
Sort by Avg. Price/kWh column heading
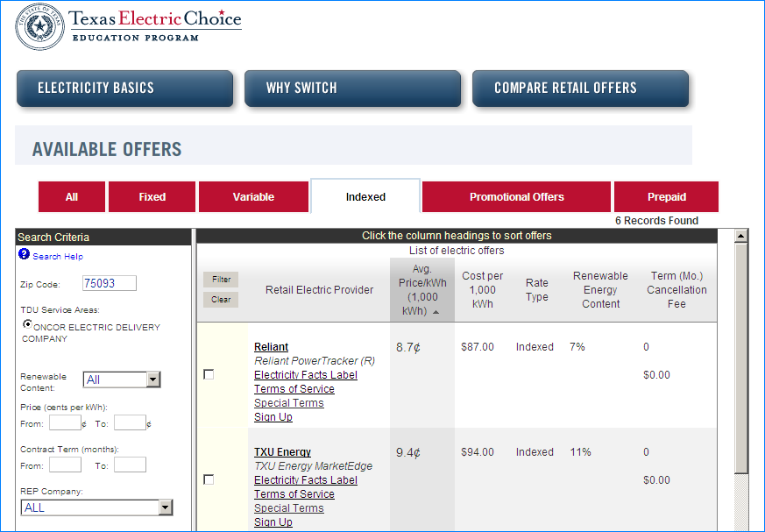pos(422,290)
